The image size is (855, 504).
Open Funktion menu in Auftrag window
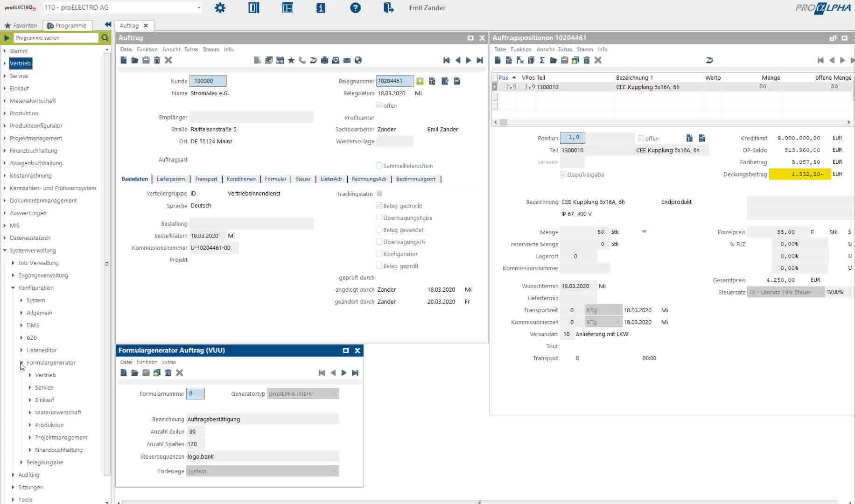pos(147,49)
